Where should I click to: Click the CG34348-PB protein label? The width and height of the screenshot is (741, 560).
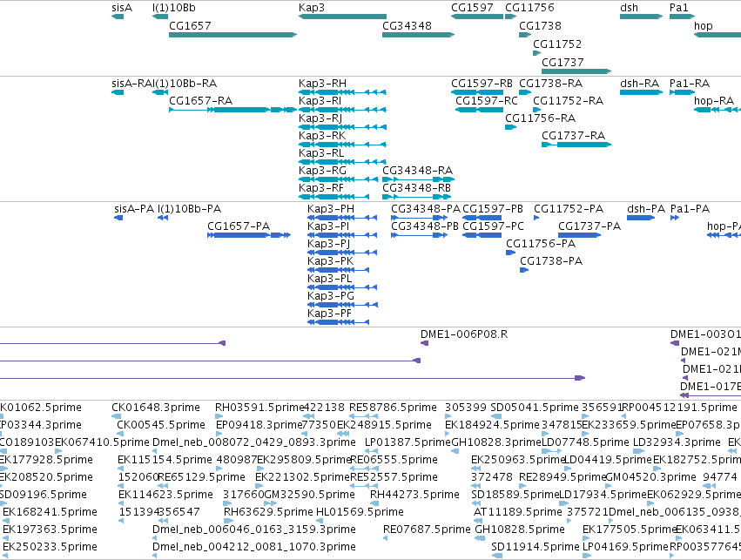coord(425,226)
